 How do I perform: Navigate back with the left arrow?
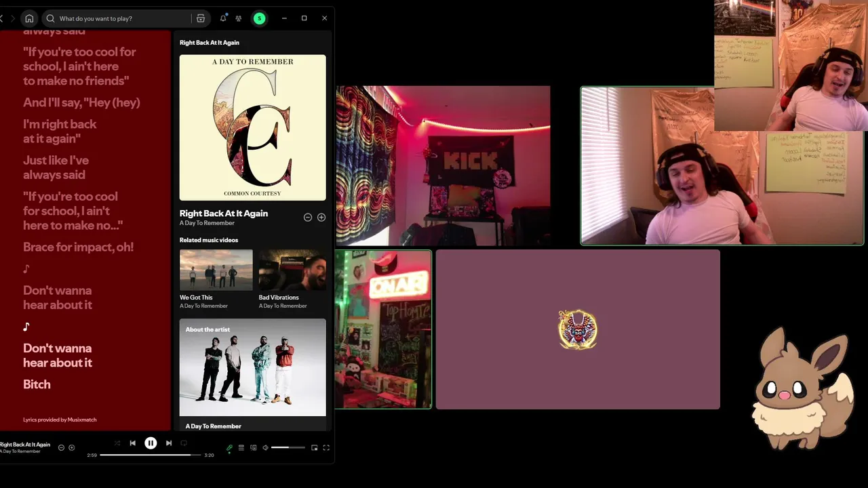click(1, 18)
